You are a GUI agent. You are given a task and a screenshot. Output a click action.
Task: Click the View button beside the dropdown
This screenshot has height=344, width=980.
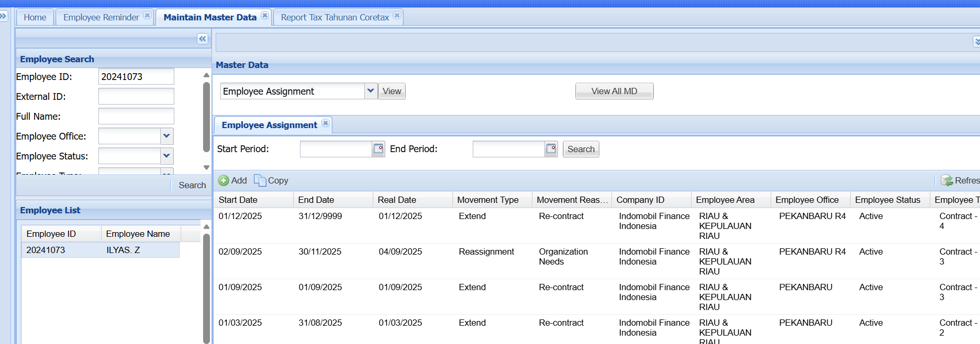[392, 91]
